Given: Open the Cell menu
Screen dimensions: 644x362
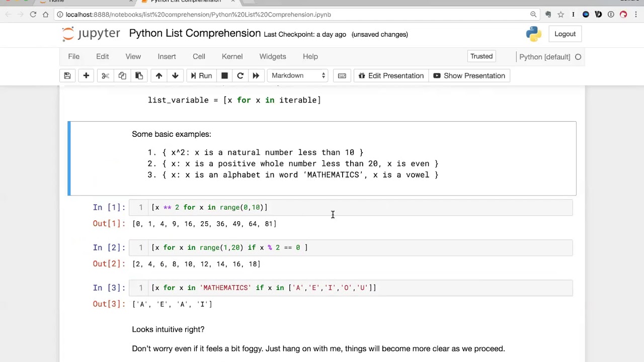Looking at the screenshot, I should coord(199,56).
